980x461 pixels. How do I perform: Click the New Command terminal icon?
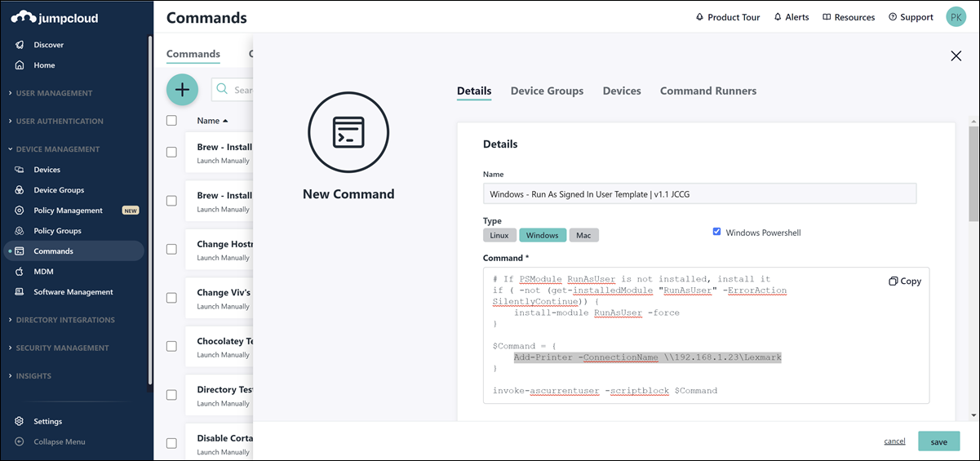[348, 132]
